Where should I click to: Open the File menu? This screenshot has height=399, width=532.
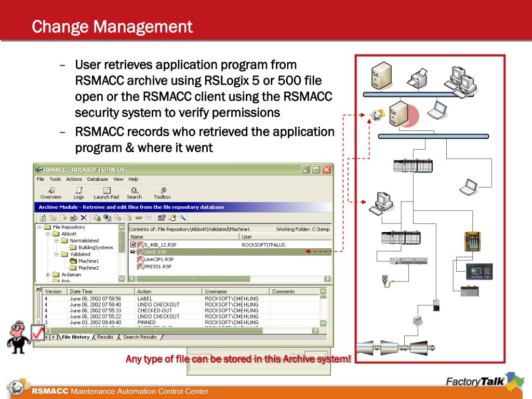pos(41,179)
